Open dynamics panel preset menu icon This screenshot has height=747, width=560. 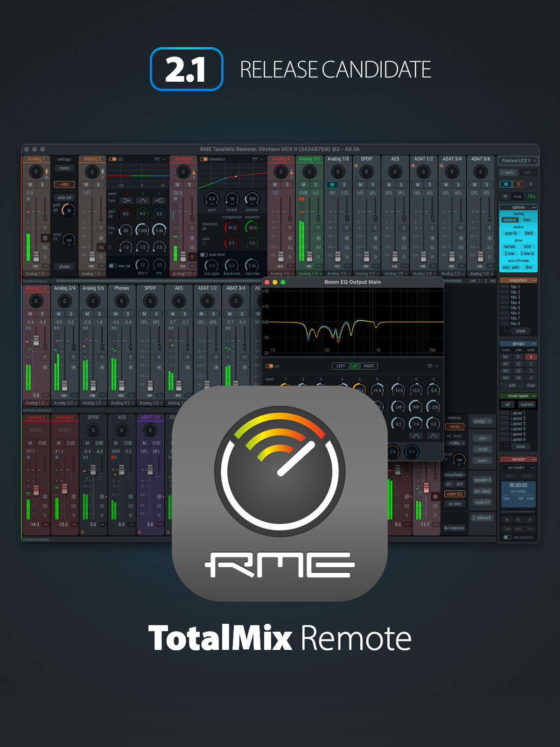(x=255, y=159)
